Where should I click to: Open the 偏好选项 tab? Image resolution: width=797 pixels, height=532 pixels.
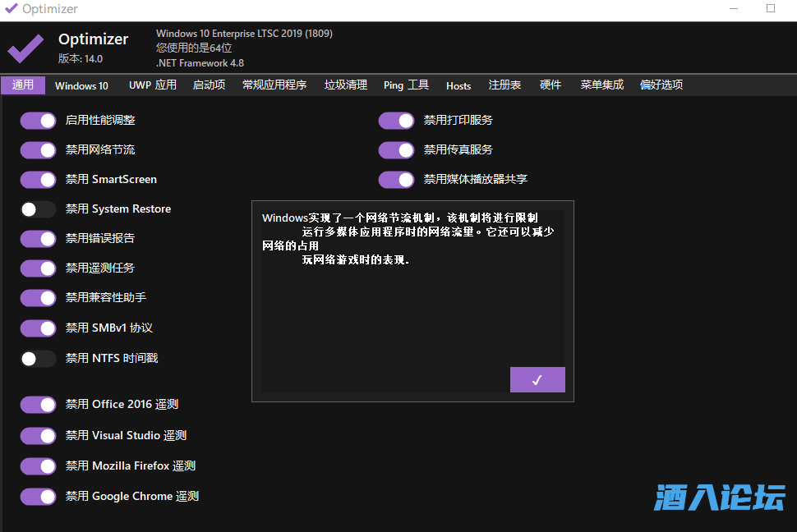(x=661, y=85)
